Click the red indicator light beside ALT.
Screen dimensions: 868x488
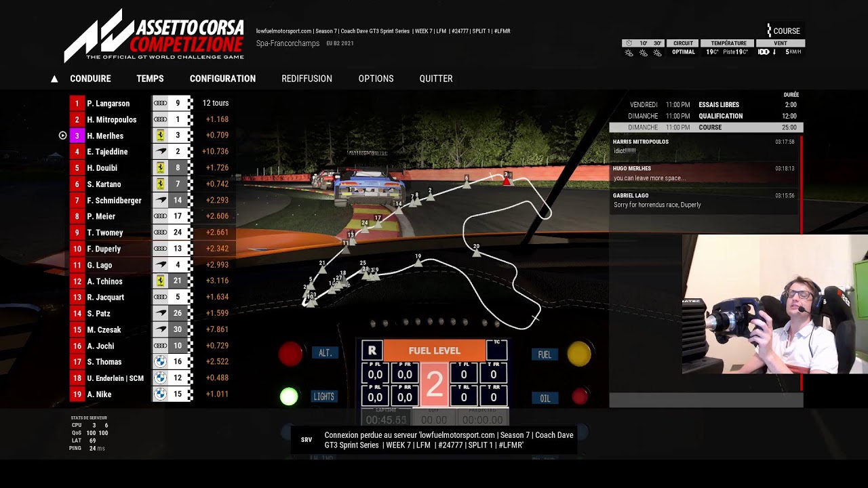pyautogui.click(x=290, y=354)
